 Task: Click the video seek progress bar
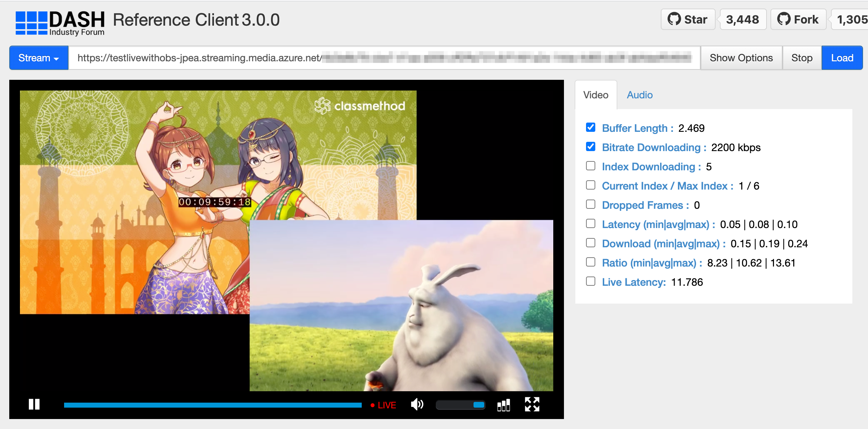(213, 405)
